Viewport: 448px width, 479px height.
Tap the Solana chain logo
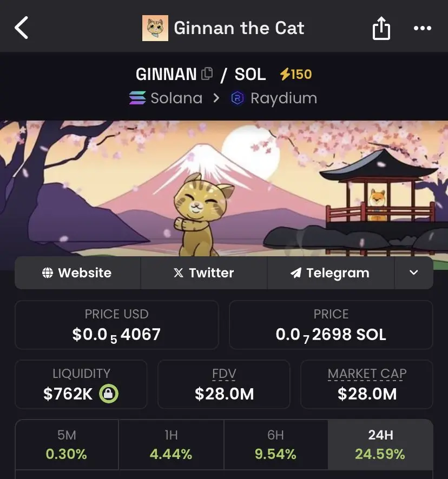tap(137, 98)
